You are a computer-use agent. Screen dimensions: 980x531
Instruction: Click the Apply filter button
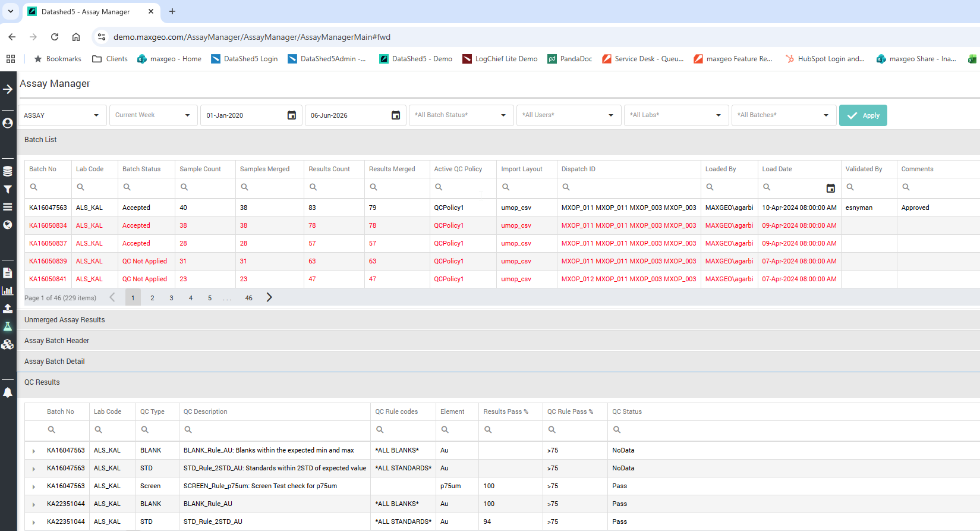(x=863, y=115)
